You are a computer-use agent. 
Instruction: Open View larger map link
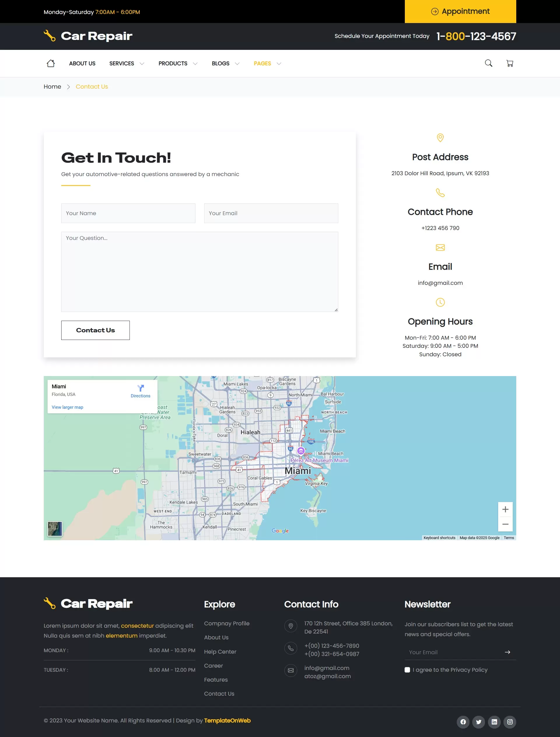(x=67, y=407)
